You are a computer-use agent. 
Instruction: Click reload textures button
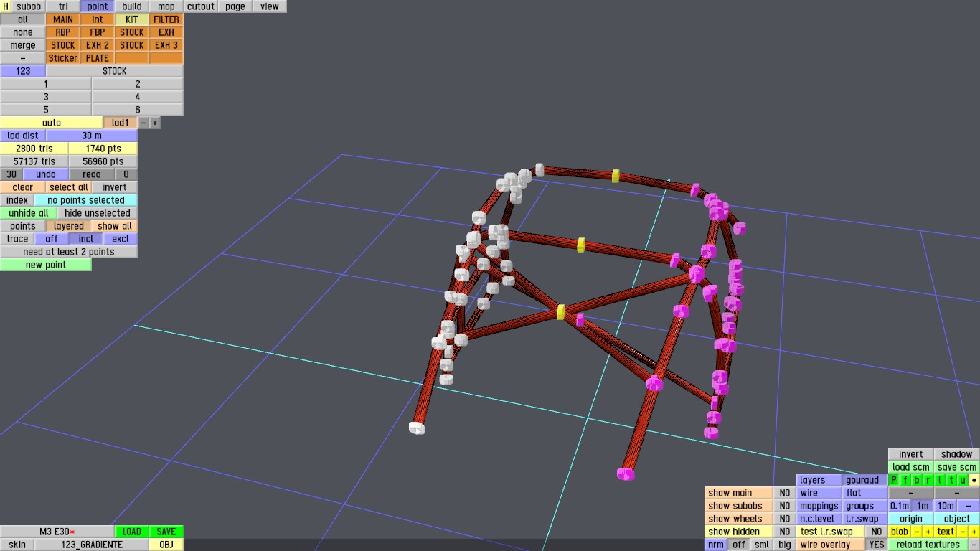928,545
